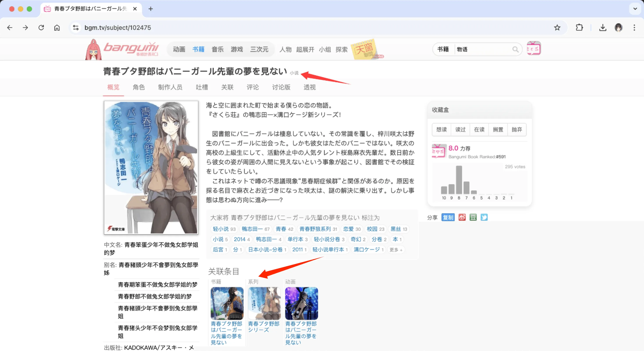
Task: Go to the 人物 section
Action: tap(285, 49)
